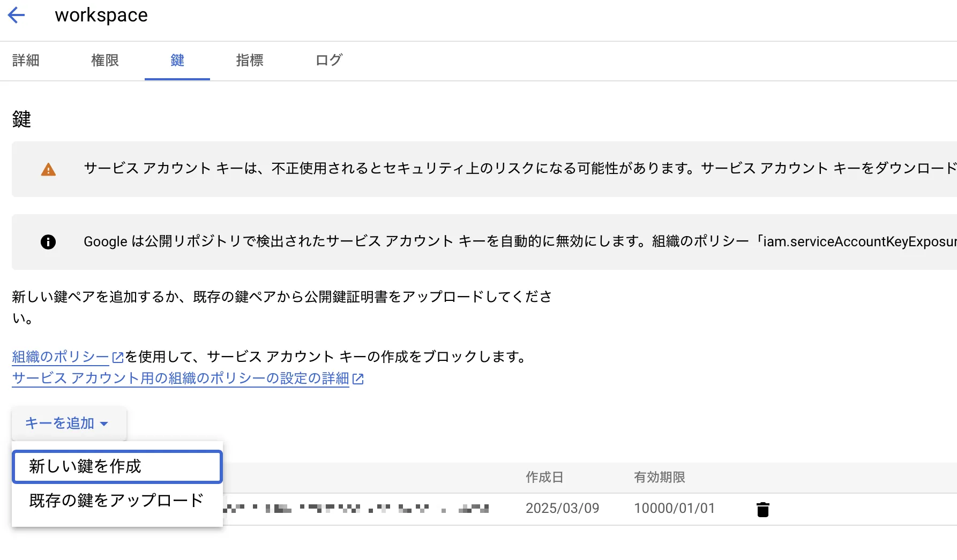The height and width of the screenshot is (560, 957).
Task: Delete the key created on 2025/03/09
Action: [x=762, y=509]
